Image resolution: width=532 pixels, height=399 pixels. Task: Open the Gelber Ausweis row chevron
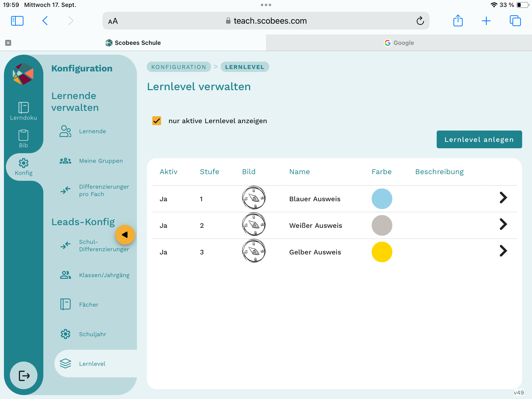(503, 251)
